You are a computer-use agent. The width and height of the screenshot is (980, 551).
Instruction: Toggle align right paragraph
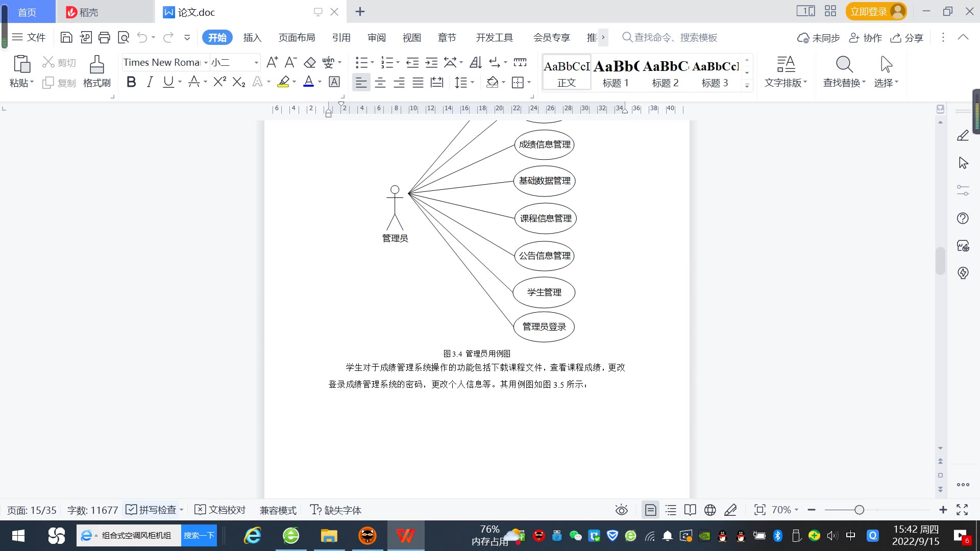[x=399, y=82]
